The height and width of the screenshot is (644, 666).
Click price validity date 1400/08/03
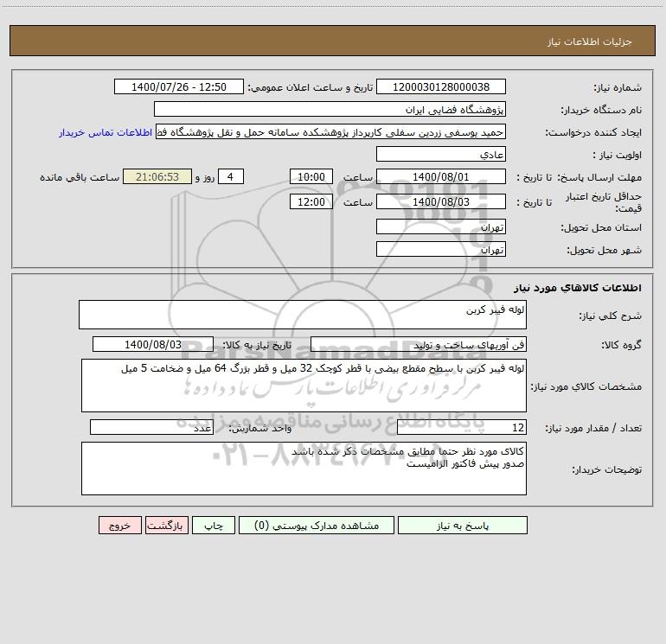(x=441, y=201)
